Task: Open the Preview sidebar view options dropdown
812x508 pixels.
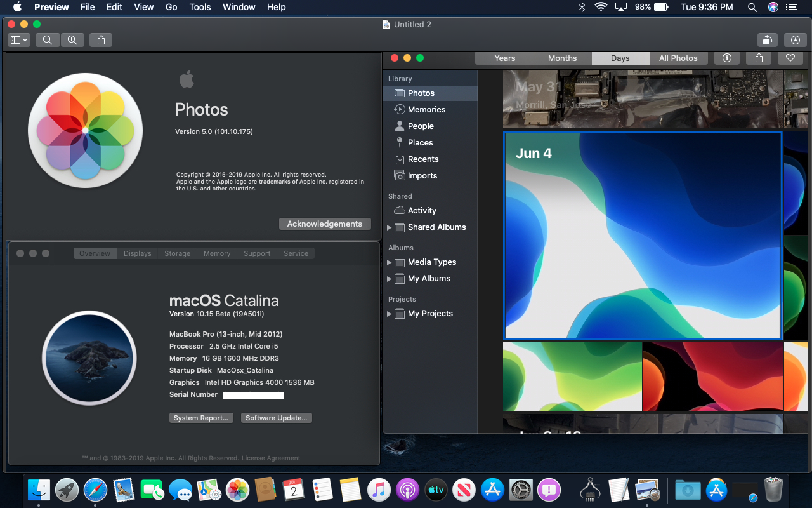Action: click(x=19, y=40)
